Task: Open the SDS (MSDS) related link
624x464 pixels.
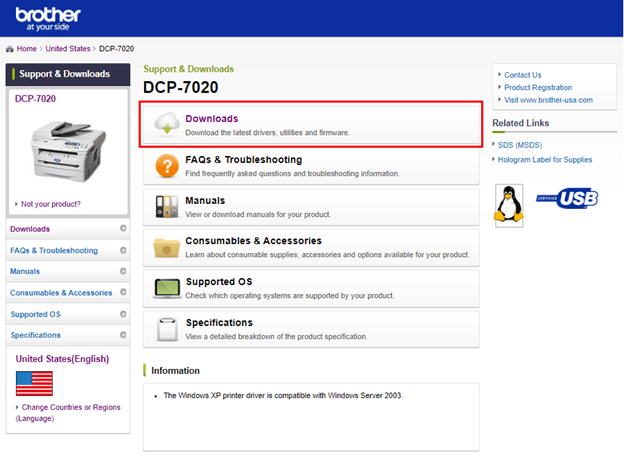Action: 520,145
